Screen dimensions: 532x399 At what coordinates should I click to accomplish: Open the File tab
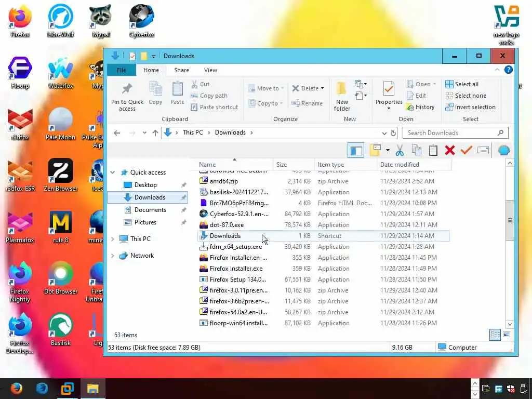click(x=122, y=70)
